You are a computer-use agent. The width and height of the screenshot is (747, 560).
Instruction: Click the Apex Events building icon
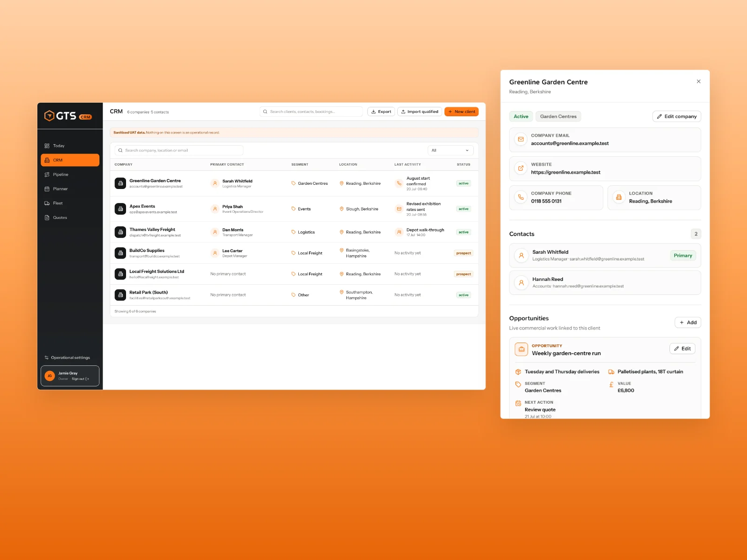120,209
